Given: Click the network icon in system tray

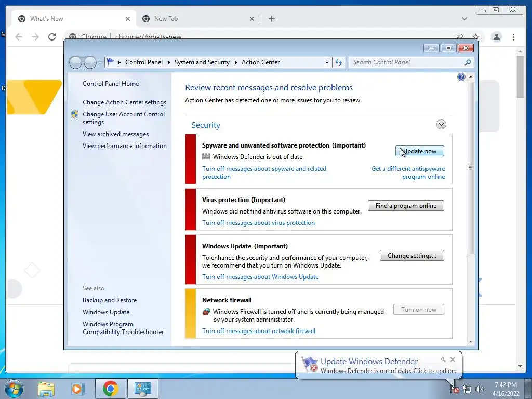Looking at the screenshot, I should [x=467, y=389].
